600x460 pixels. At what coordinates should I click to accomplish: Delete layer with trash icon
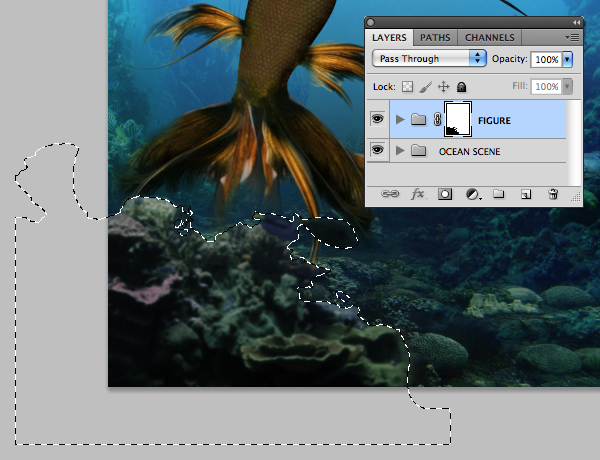tap(553, 194)
